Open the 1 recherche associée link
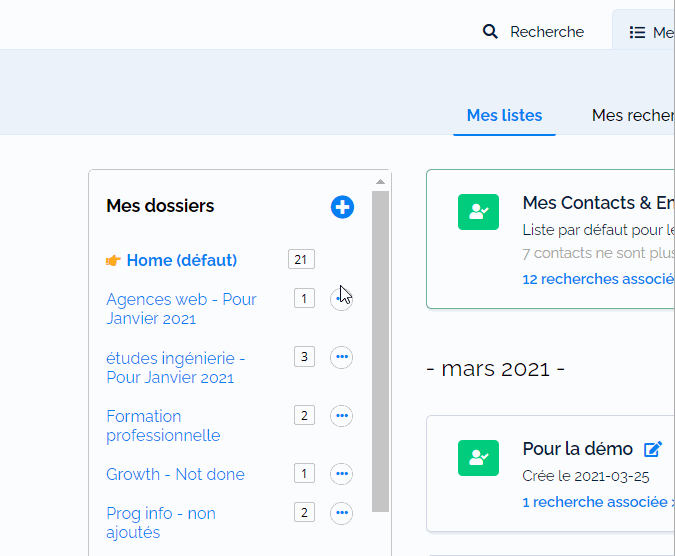The height and width of the screenshot is (556, 675). 595,502
